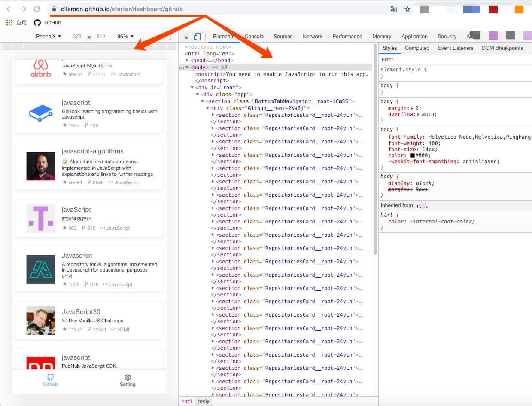The image size is (532, 406).
Task: Select the Github bottom tab icon
Action: click(x=50, y=378)
